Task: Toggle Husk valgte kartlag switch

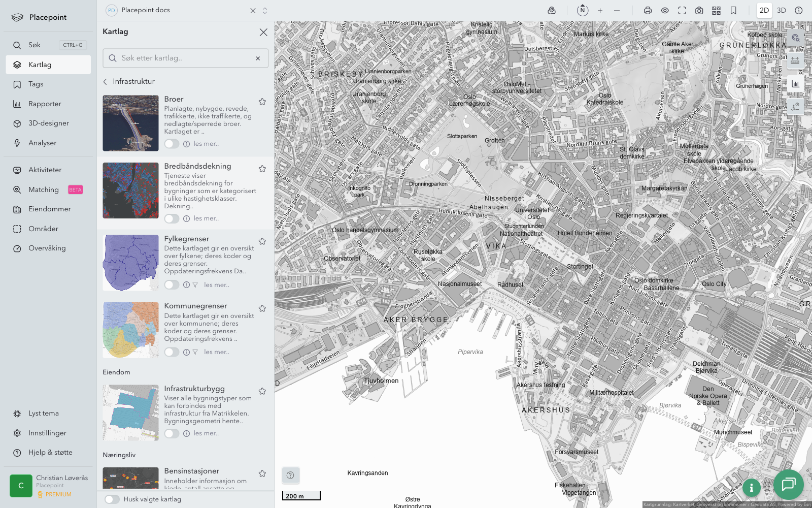Action: pos(112,499)
